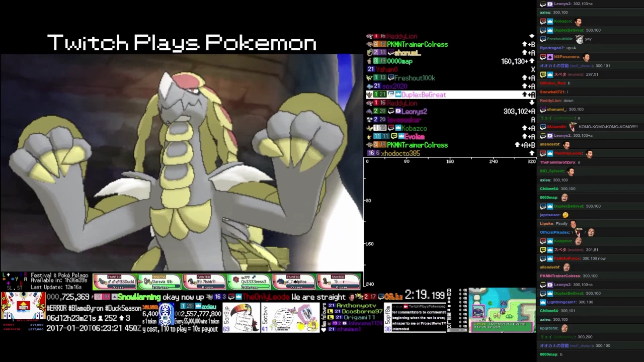Click the face emote after TheOnlyLeode's name
The height and width of the screenshot is (362, 644).
tap(589, 153)
